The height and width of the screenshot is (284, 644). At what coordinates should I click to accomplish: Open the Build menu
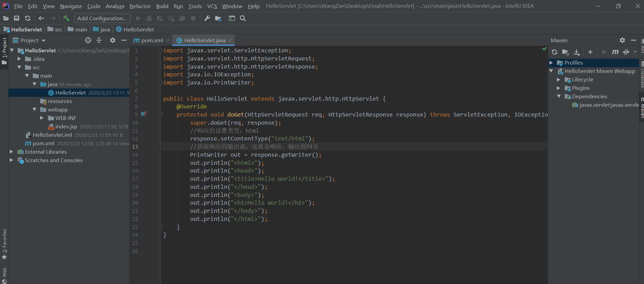coord(162,6)
